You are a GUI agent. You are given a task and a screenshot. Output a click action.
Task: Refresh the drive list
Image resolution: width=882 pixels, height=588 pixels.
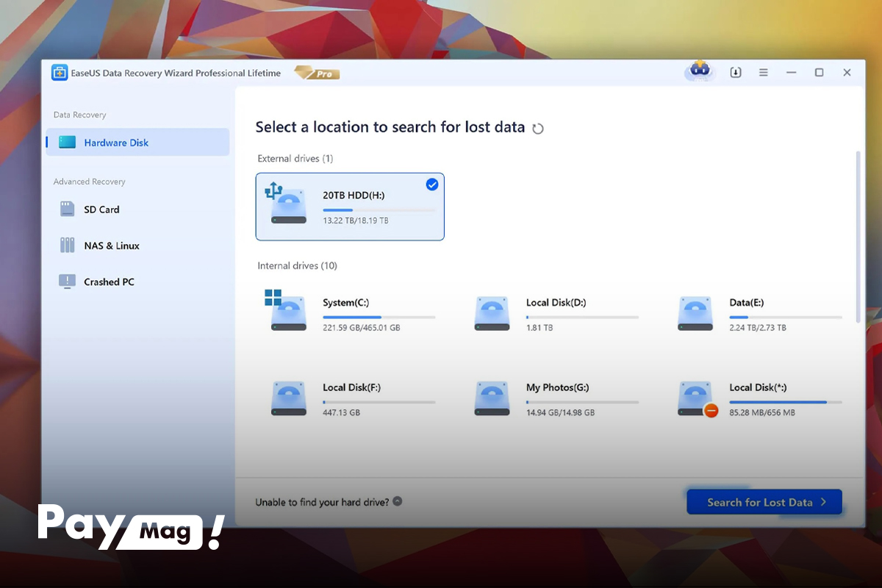[x=538, y=129]
